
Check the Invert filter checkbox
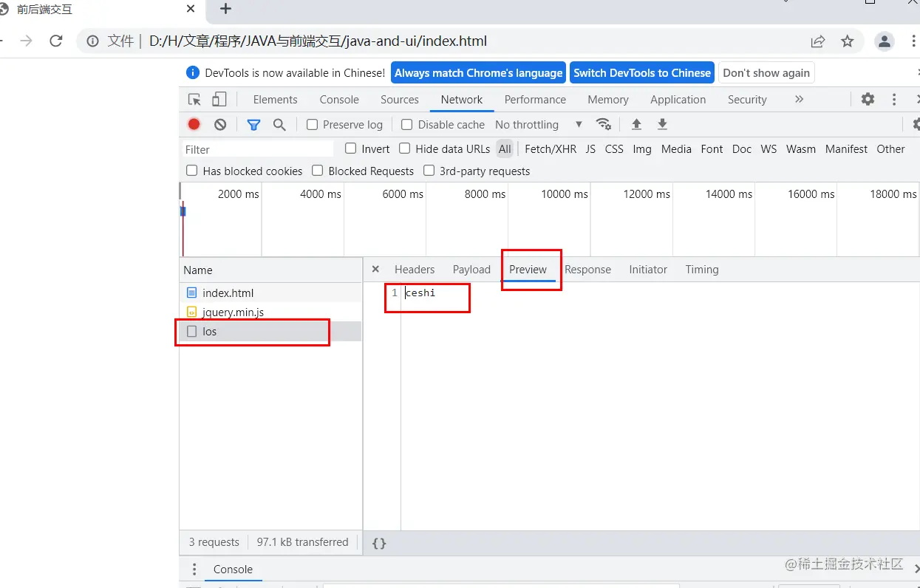(x=351, y=148)
